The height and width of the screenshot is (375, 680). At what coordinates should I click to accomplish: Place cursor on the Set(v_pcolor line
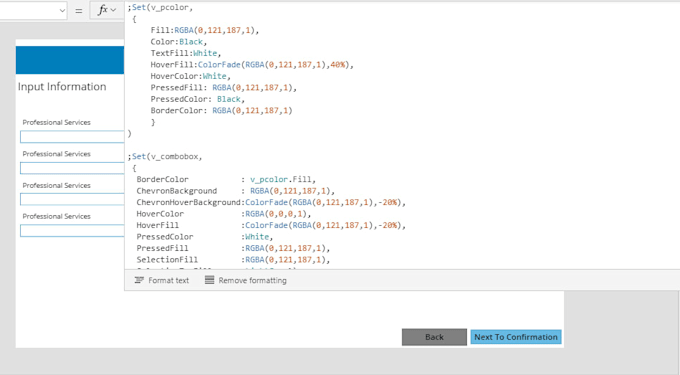click(160, 7)
